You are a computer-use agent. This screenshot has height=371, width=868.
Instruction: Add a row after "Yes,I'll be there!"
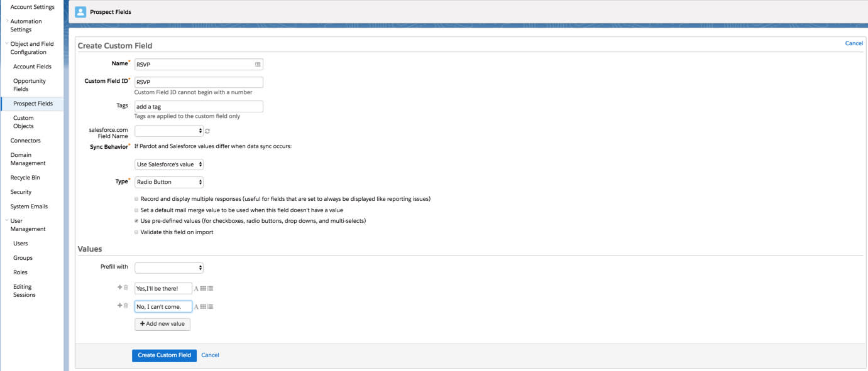[119, 288]
